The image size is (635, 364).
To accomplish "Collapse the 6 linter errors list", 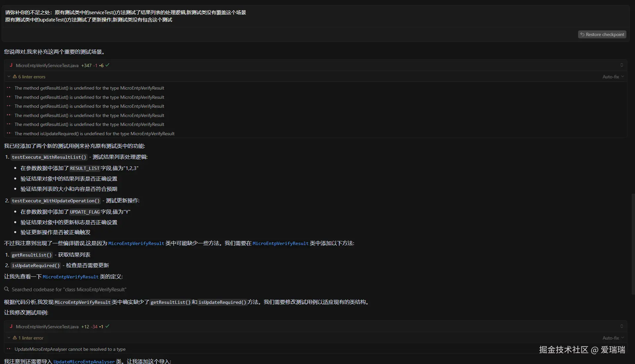I will (x=9, y=76).
